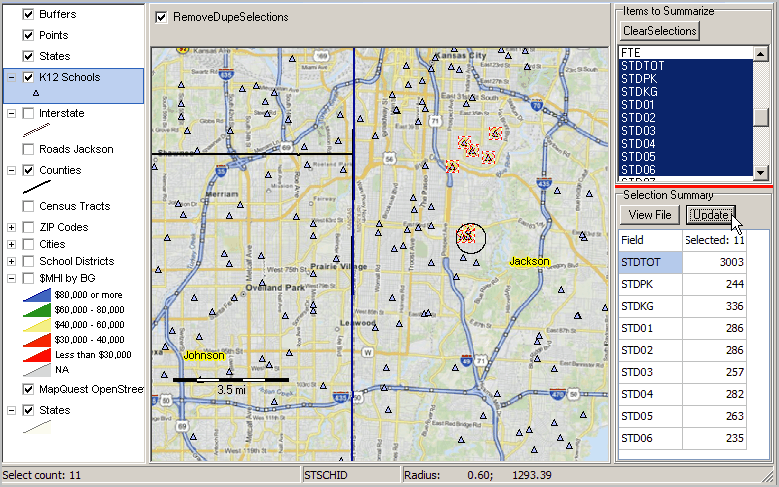This screenshot has width=779, height=487.
Task: Click the Select count status bar entry
Action: [151, 475]
